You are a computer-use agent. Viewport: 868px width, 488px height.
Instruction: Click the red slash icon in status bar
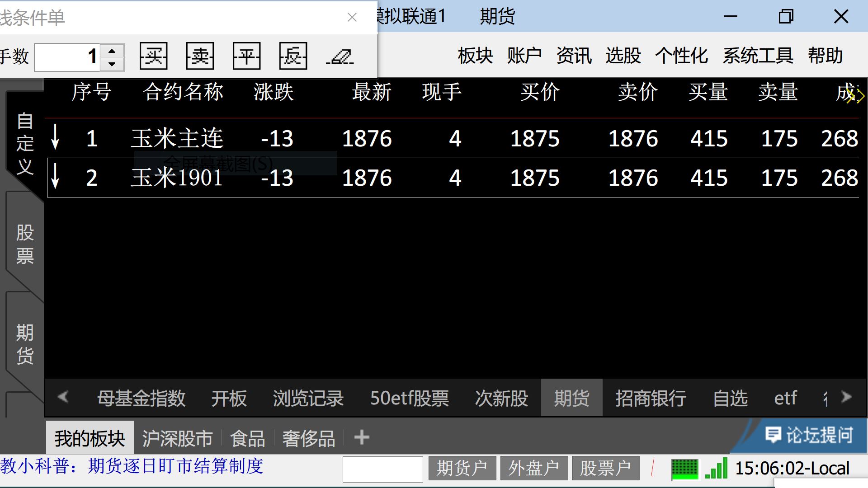click(653, 468)
